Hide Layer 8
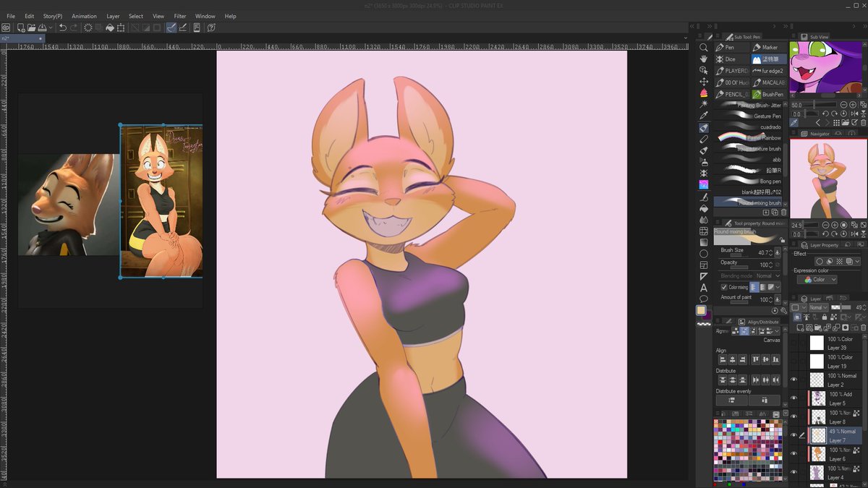 pyautogui.click(x=793, y=416)
